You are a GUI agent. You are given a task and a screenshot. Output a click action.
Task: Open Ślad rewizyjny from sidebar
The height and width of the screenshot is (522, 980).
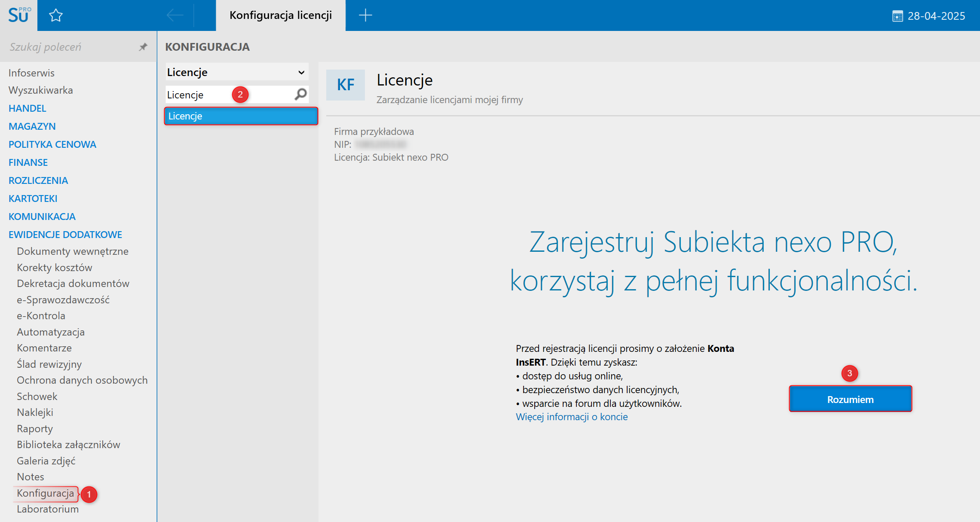click(x=49, y=364)
